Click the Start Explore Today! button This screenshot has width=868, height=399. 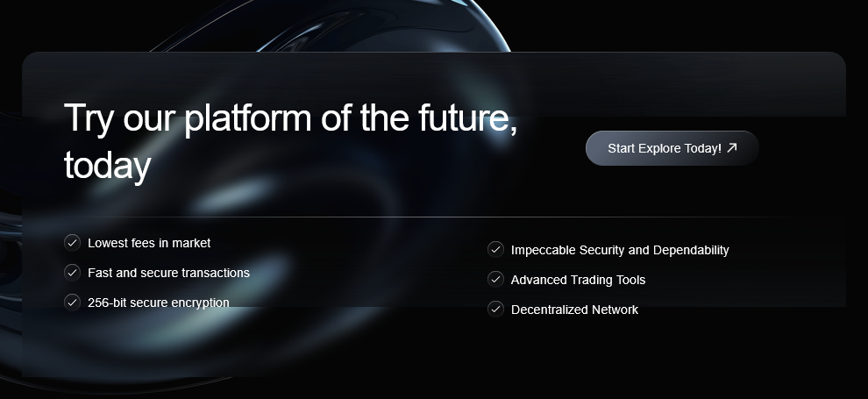[x=672, y=148]
